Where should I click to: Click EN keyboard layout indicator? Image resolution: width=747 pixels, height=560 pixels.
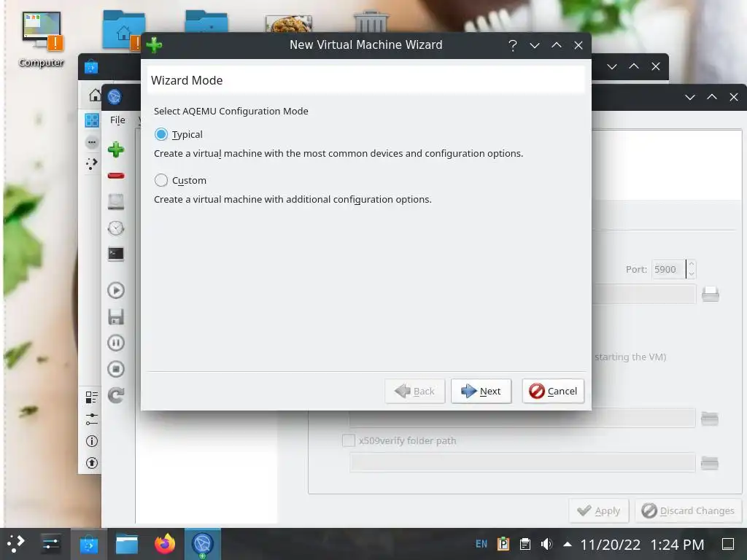click(x=481, y=544)
